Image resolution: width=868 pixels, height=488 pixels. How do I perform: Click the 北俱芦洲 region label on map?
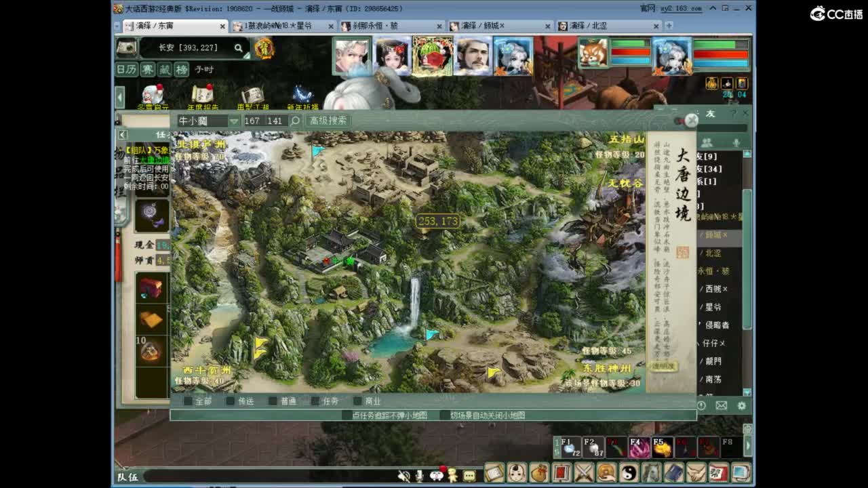tap(201, 144)
